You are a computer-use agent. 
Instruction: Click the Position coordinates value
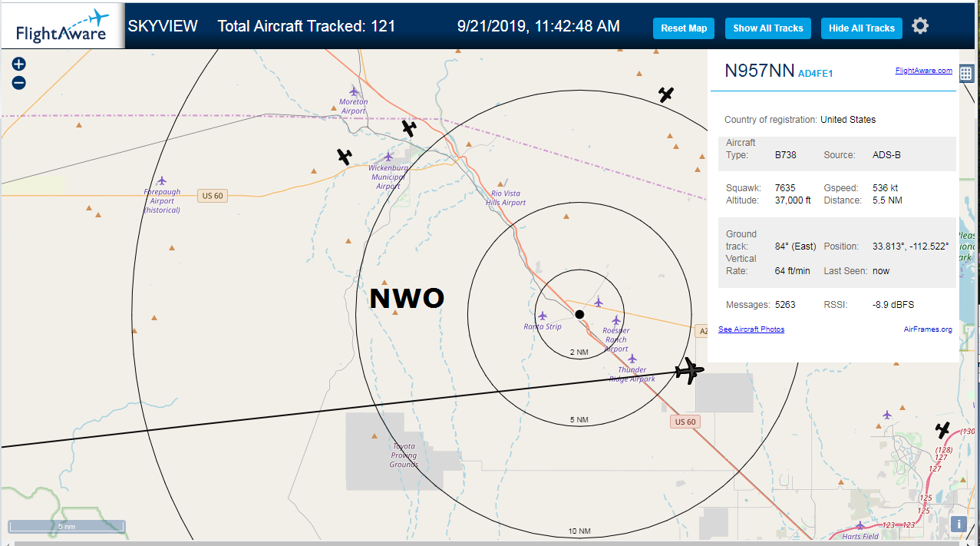pyautogui.click(x=910, y=247)
